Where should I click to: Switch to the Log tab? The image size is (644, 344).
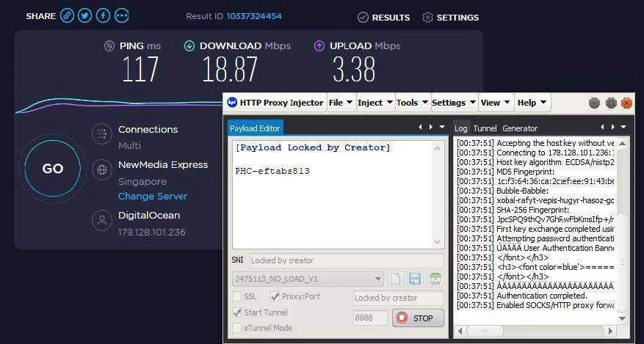click(x=461, y=128)
